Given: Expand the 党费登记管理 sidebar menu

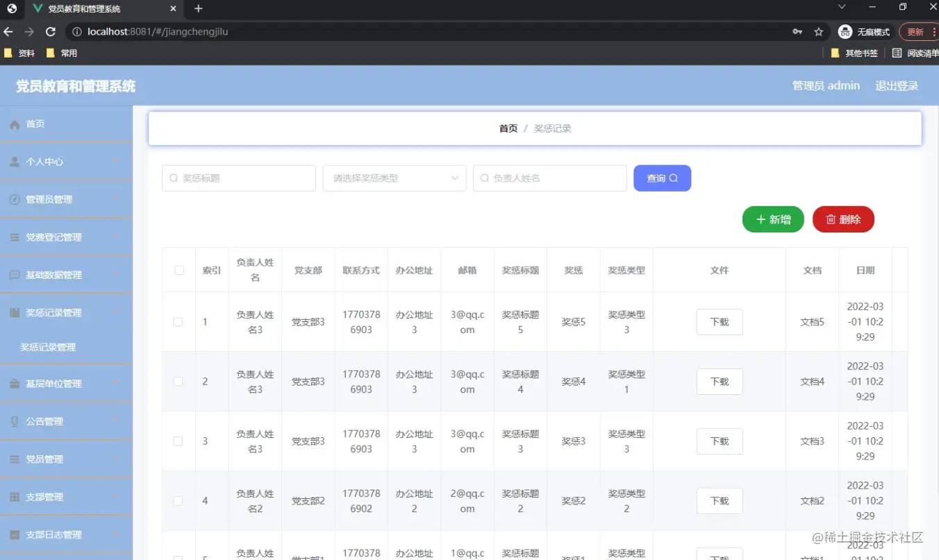Looking at the screenshot, I should (66, 237).
